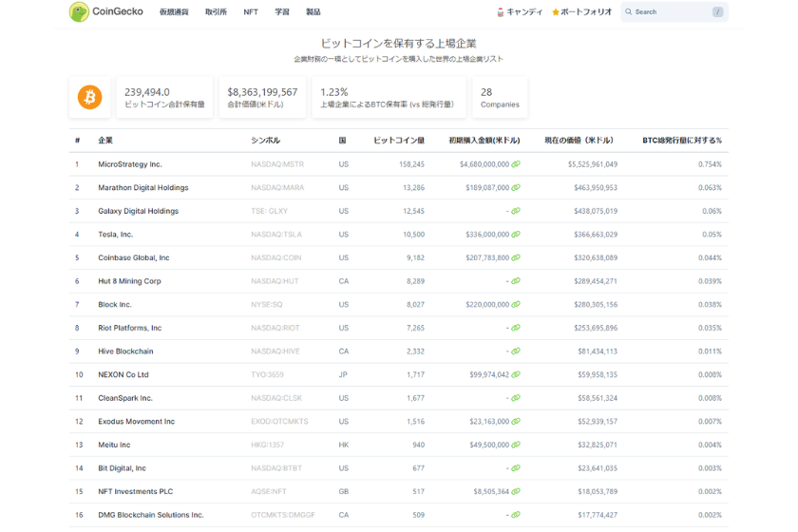The image size is (798, 532).
Task: Open source link icon for Meitu Inc
Action: pyautogui.click(x=516, y=445)
